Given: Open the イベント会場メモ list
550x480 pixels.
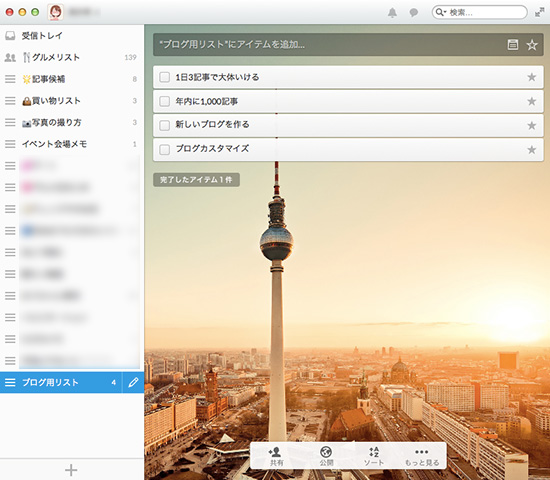Looking at the screenshot, I should pos(72,144).
